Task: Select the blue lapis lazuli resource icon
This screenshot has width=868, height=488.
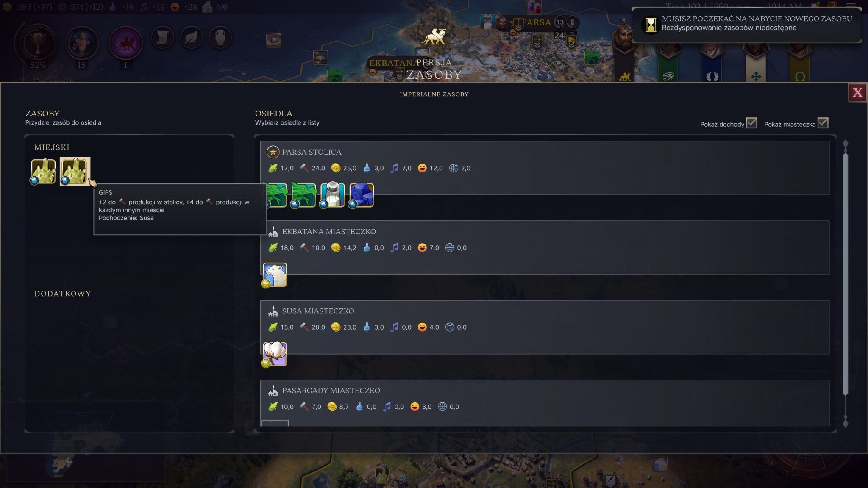Action: (x=362, y=194)
